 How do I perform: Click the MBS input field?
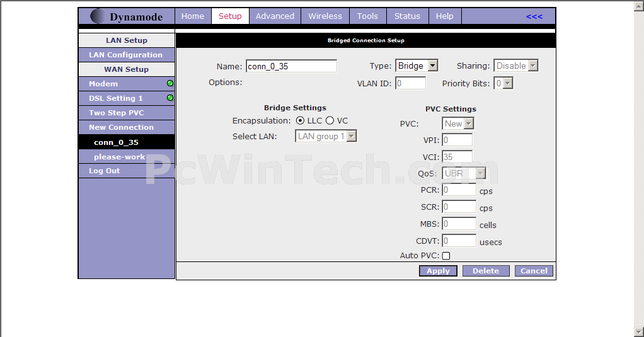pyautogui.click(x=459, y=224)
